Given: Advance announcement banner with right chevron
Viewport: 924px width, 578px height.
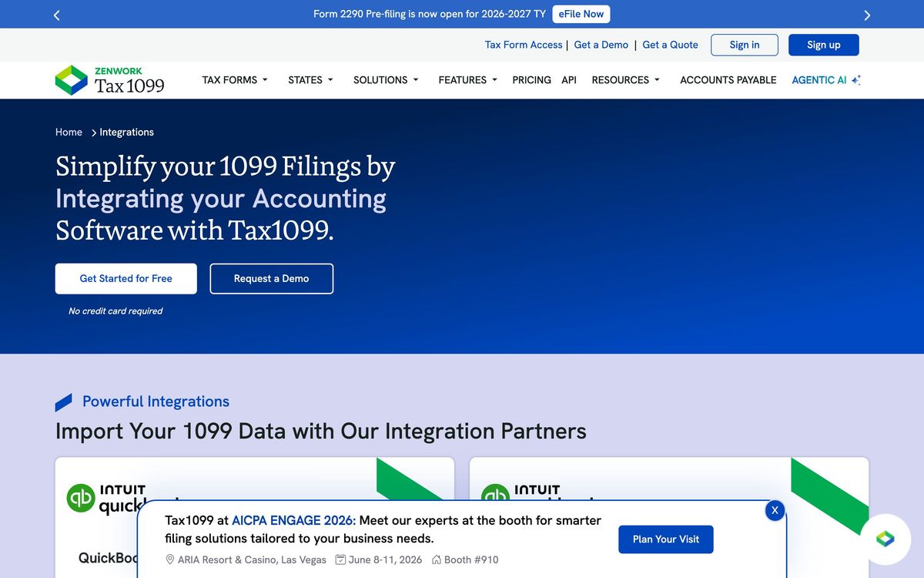Looking at the screenshot, I should click(867, 15).
